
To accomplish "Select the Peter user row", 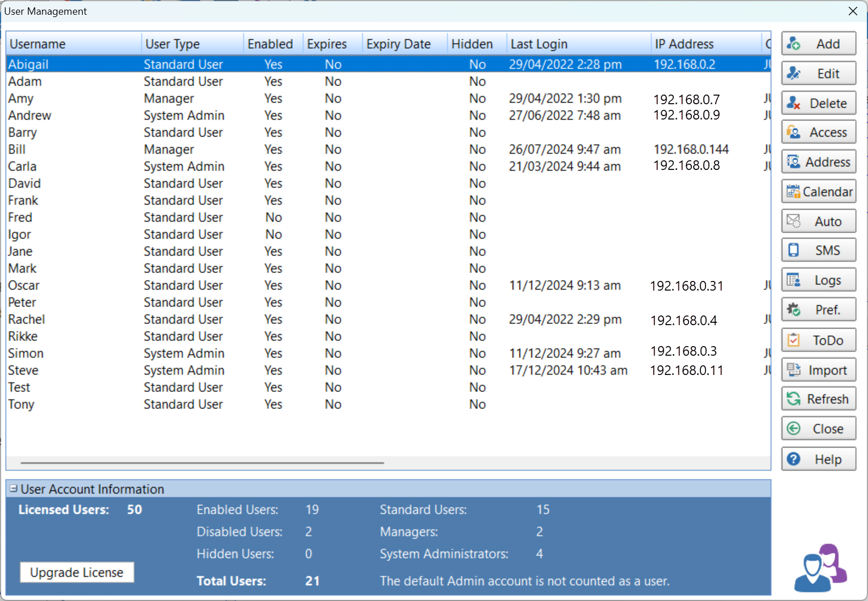I will point(388,302).
